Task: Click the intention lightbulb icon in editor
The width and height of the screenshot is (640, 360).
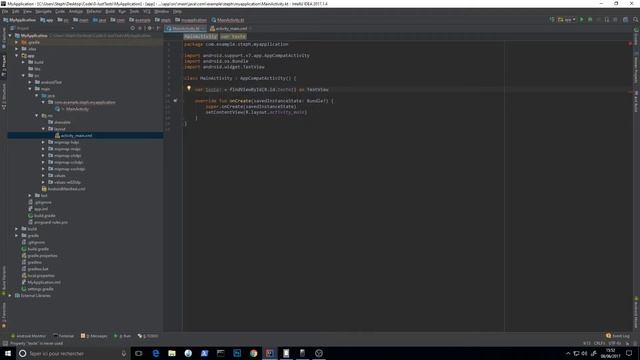Action: [189, 88]
